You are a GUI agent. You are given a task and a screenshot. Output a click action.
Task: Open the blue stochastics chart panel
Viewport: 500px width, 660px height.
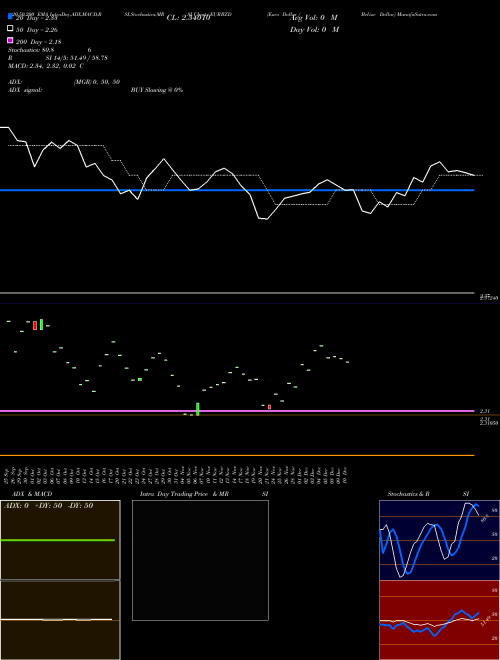tap(439, 540)
